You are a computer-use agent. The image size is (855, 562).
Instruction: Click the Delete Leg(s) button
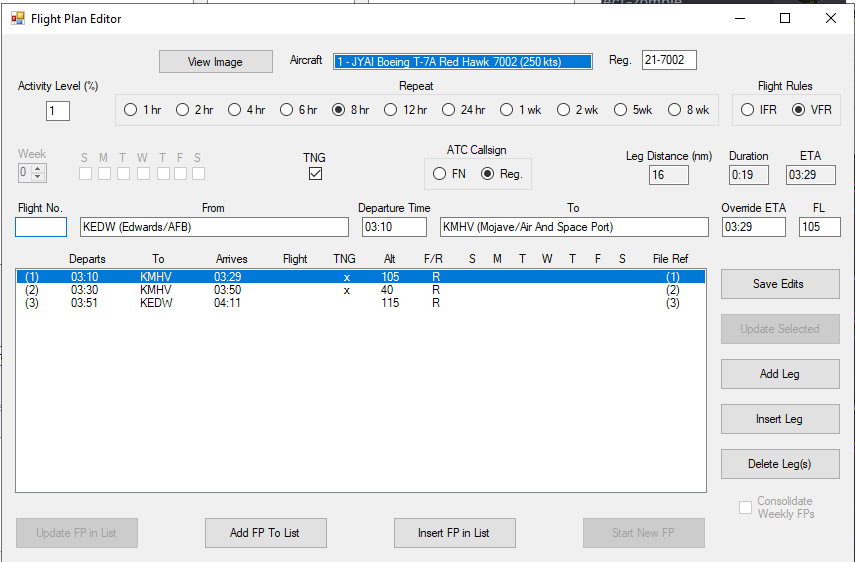pos(780,464)
